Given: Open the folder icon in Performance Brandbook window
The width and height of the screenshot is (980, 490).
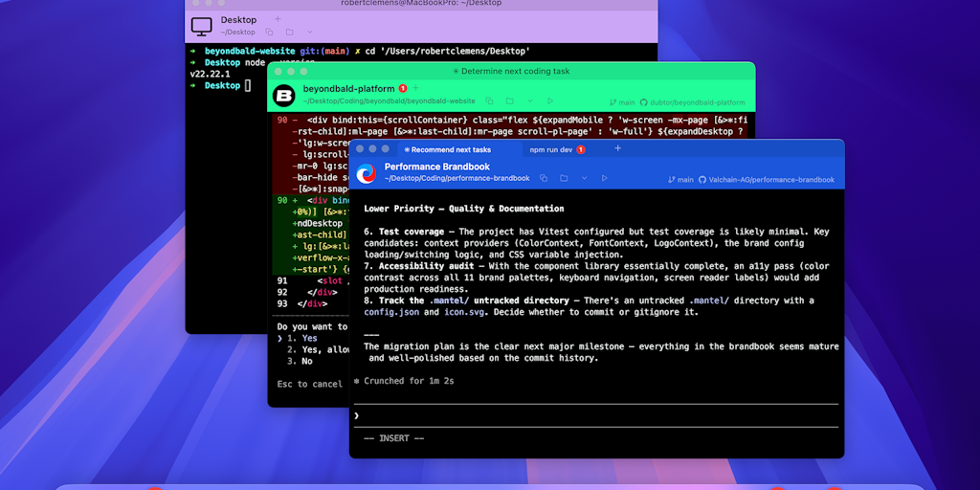Looking at the screenshot, I should (564, 178).
